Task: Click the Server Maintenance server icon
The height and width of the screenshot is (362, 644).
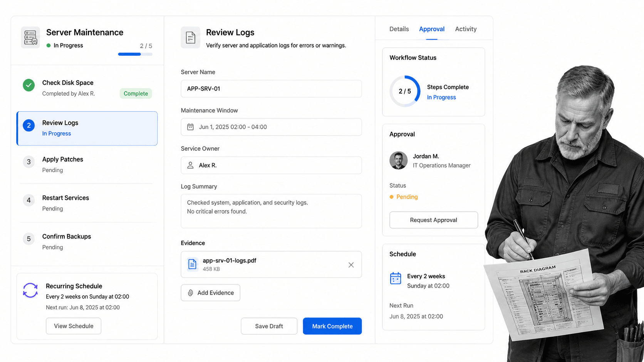Action: click(x=30, y=37)
